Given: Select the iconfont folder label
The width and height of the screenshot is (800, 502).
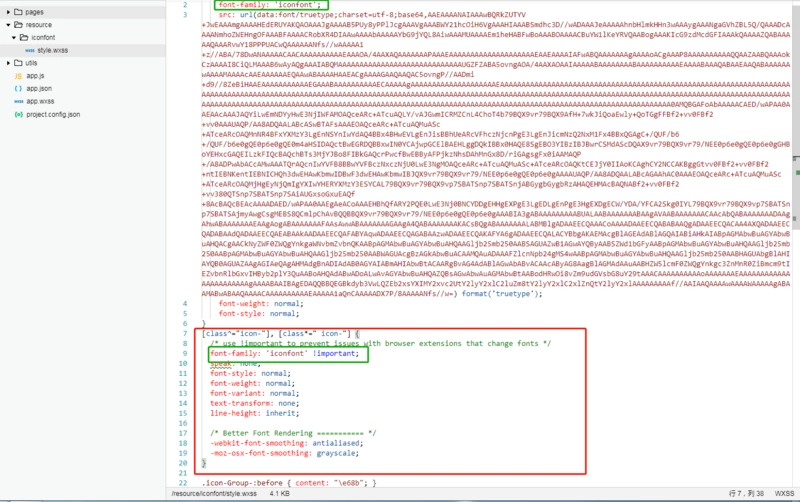Looking at the screenshot, I should 43,37.
